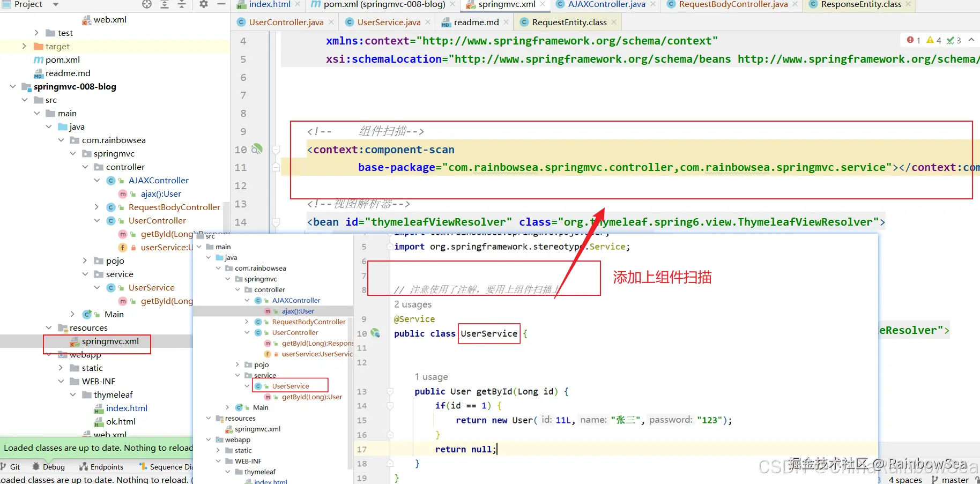Click the Expand All icon in Project panel
The height and width of the screenshot is (484, 980).
[165, 4]
